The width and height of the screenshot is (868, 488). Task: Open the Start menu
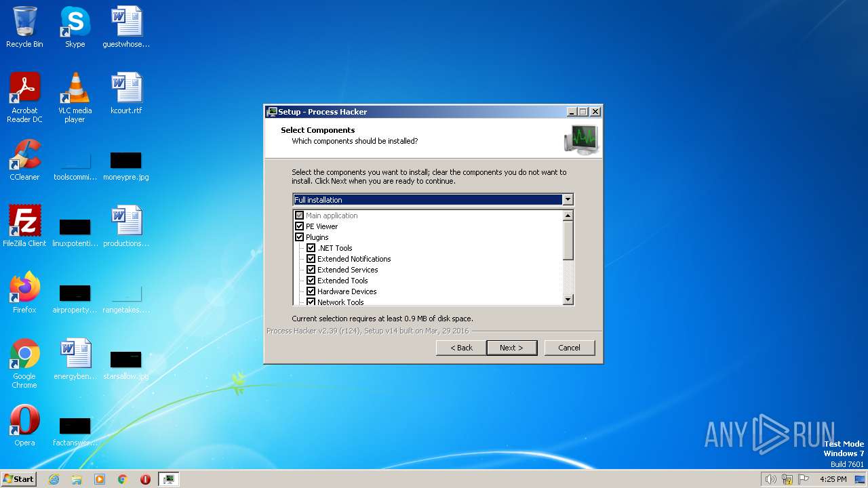(x=18, y=479)
